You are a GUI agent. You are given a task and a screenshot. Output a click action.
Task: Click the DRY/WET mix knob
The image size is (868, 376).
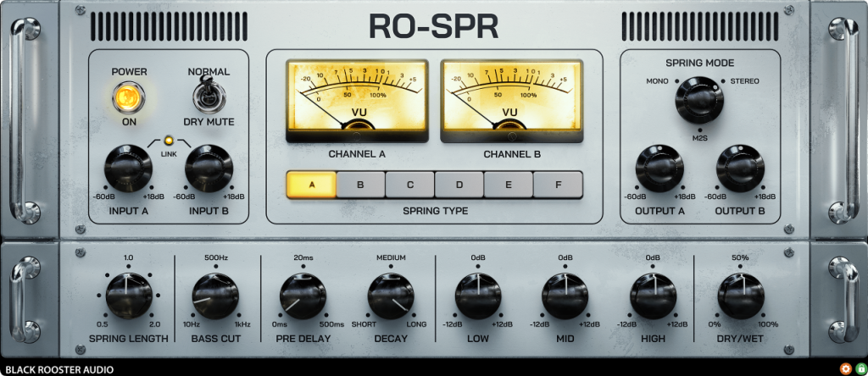point(741,296)
